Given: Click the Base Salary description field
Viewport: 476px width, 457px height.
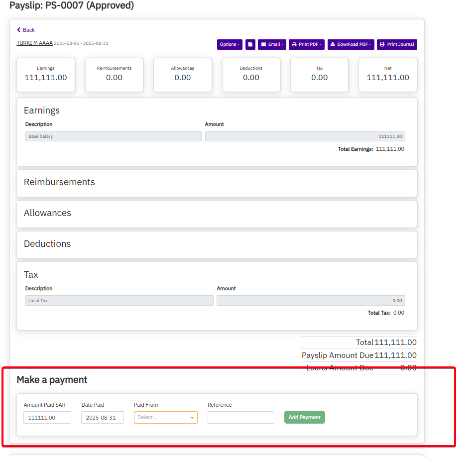Looking at the screenshot, I should tap(114, 136).
